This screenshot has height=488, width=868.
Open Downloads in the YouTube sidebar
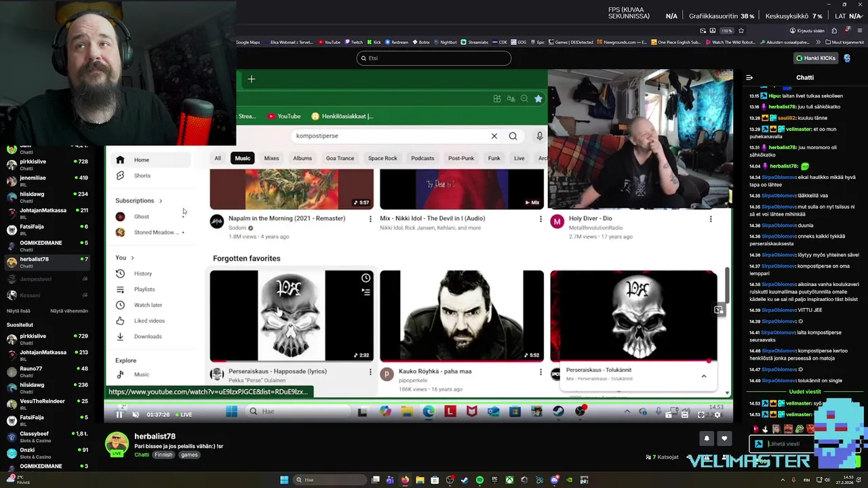(151, 336)
